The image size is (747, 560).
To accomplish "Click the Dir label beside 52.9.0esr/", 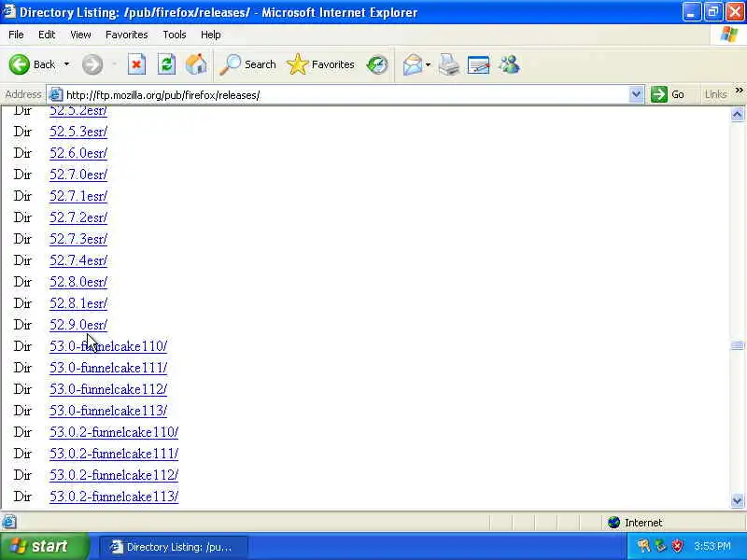I will [22, 325].
